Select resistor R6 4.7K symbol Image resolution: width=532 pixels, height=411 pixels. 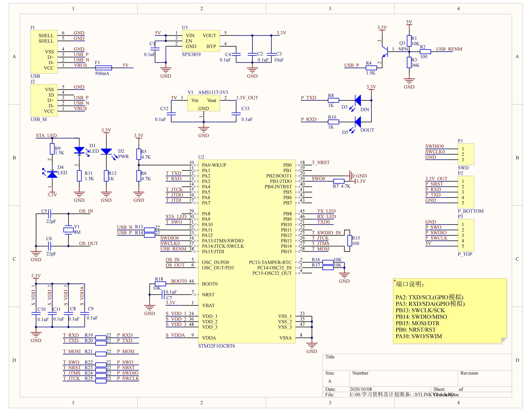tap(139, 176)
